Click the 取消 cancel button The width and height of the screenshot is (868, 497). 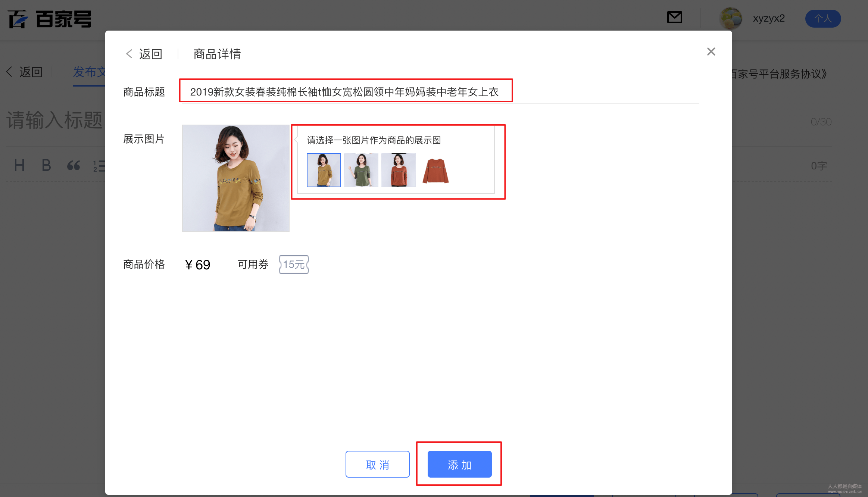pos(377,464)
